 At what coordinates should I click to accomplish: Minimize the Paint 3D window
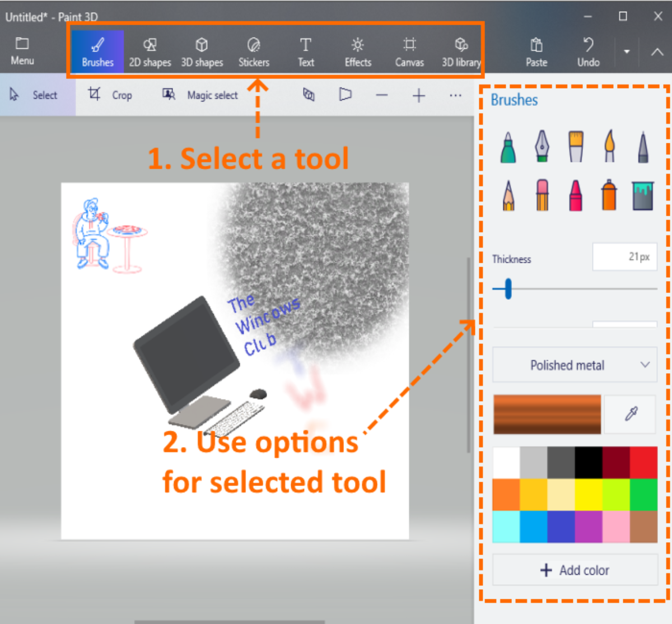point(587,16)
